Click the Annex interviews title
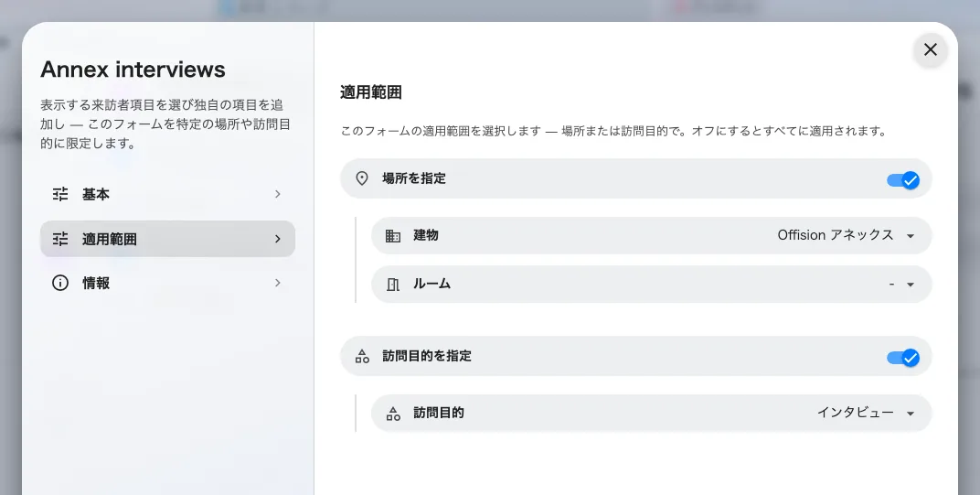 133,69
